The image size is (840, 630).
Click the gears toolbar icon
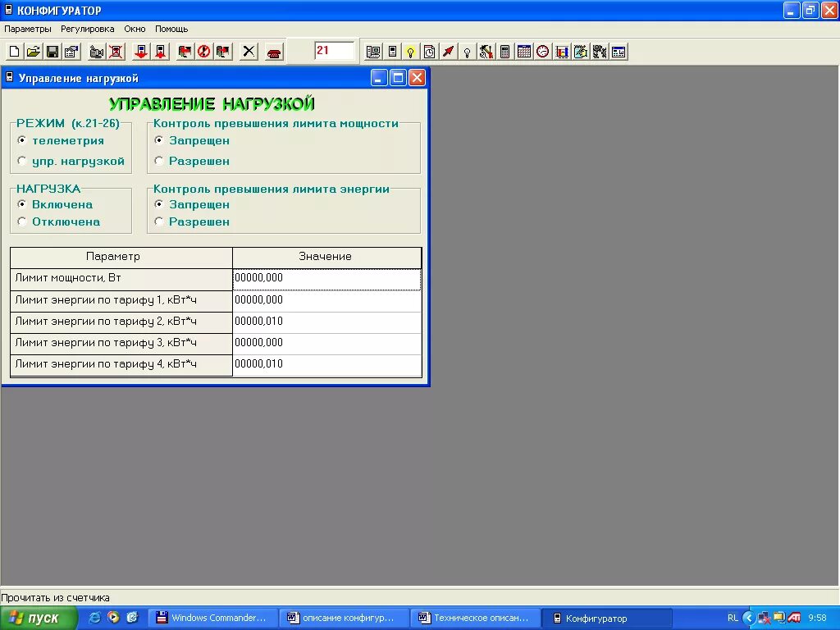[x=600, y=52]
